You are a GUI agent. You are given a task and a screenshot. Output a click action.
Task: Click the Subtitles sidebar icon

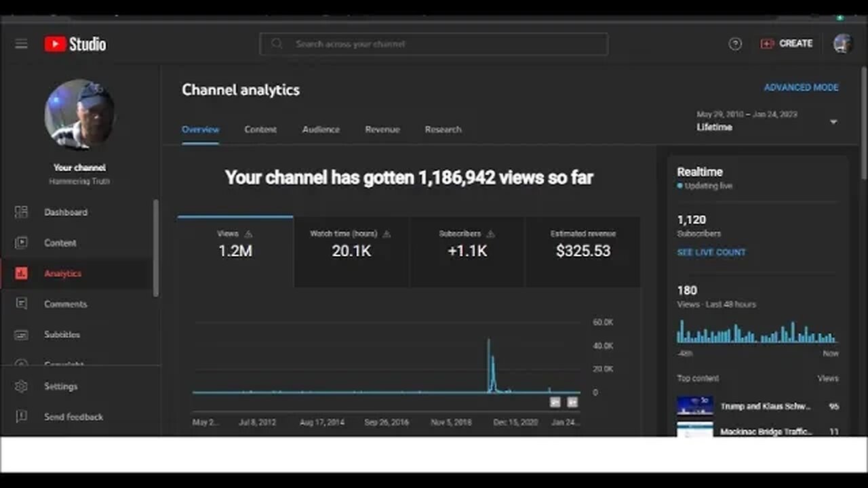21,335
